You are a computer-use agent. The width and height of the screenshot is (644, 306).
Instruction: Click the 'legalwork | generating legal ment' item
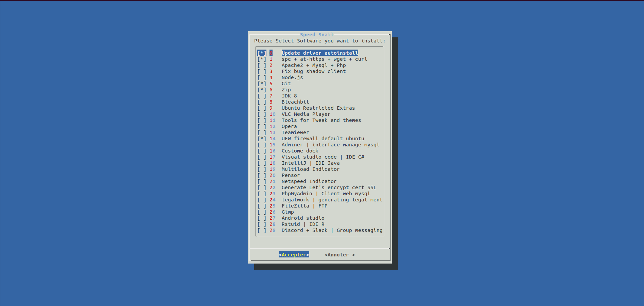[x=320, y=200]
